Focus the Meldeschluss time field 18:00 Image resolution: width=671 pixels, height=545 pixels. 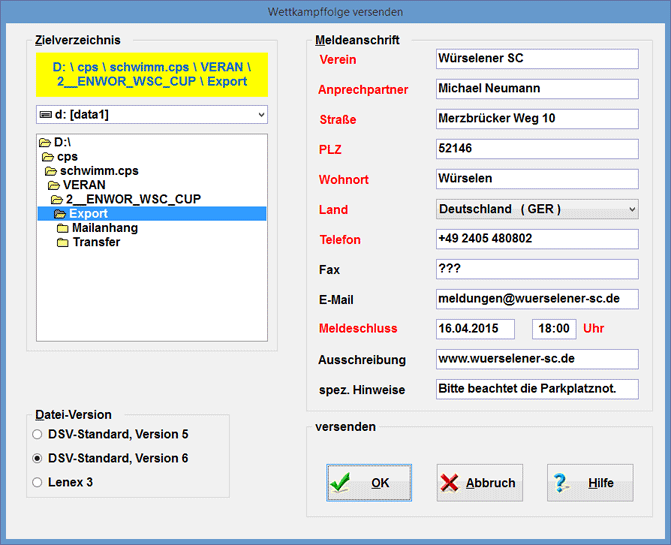click(x=554, y=329)
